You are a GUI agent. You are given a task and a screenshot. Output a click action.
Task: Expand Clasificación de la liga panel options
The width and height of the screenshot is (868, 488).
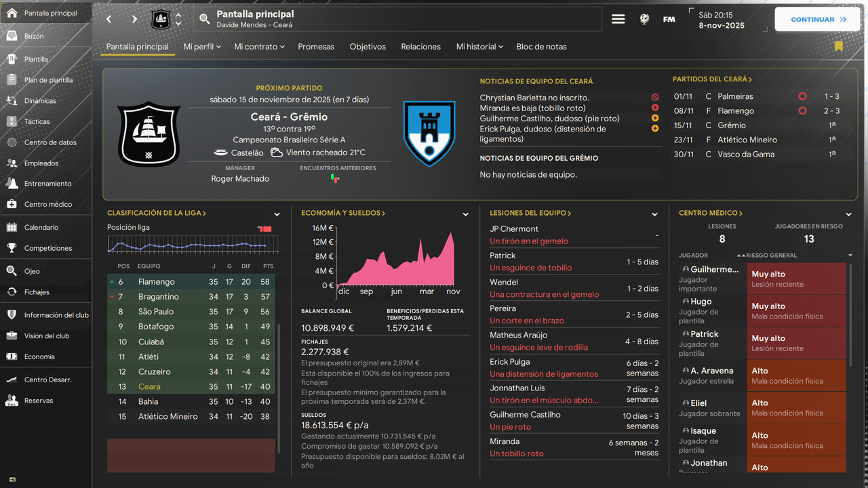click(x=277, y=214)
